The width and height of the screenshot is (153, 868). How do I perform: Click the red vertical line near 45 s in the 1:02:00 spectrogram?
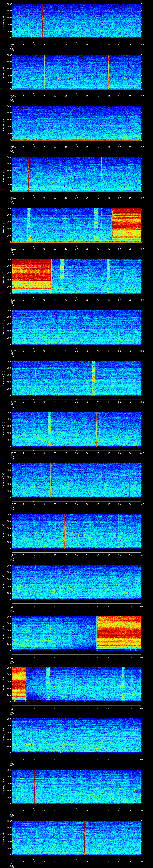coord(109,72)
